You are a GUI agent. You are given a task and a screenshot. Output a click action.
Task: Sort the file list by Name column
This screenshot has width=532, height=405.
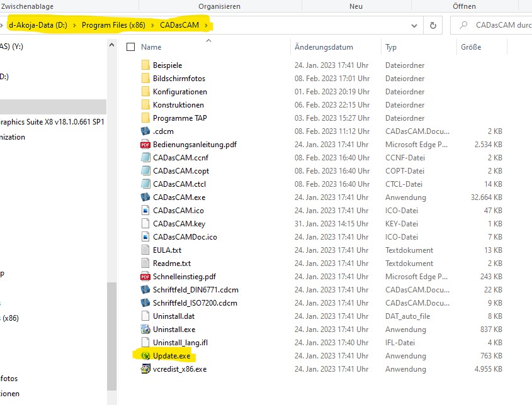click(x=151, y=47)
